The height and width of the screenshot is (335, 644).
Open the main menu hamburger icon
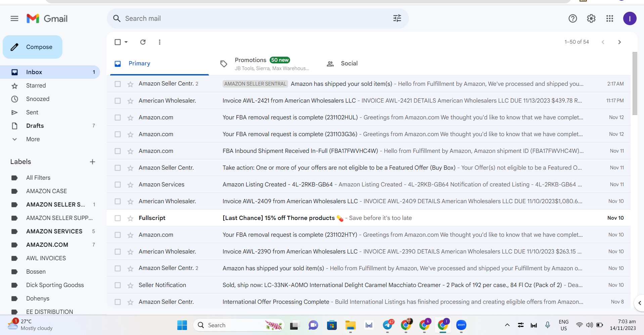[x=14, y=18]
